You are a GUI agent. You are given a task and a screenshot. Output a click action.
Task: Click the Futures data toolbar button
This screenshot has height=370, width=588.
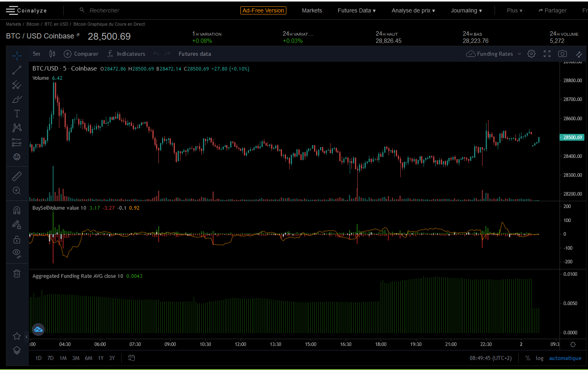[195, 54]
